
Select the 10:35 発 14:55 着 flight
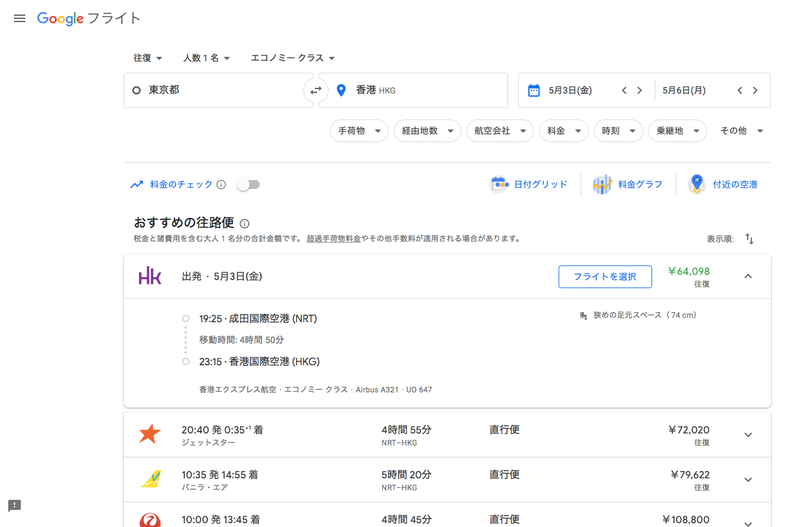pos(447,480)
